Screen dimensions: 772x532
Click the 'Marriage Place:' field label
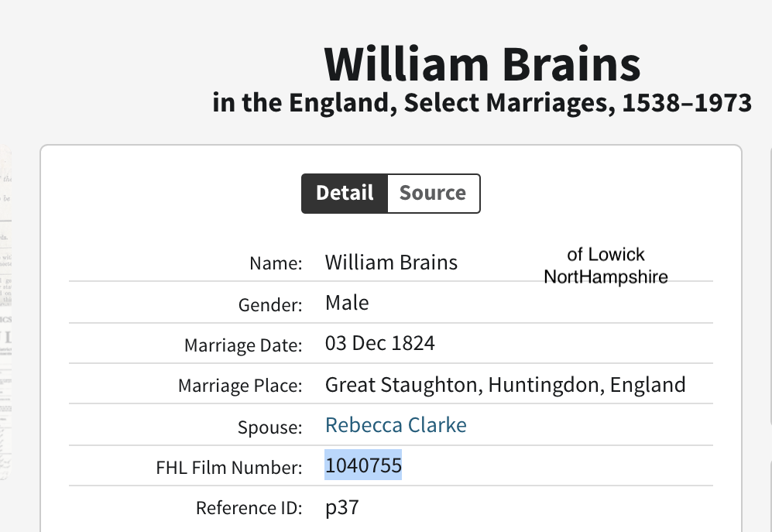(240, 386)
